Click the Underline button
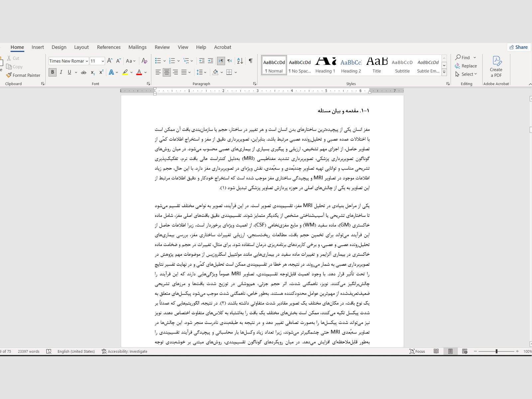This screenshot has height=399, width=532. [x=69, y=72]
